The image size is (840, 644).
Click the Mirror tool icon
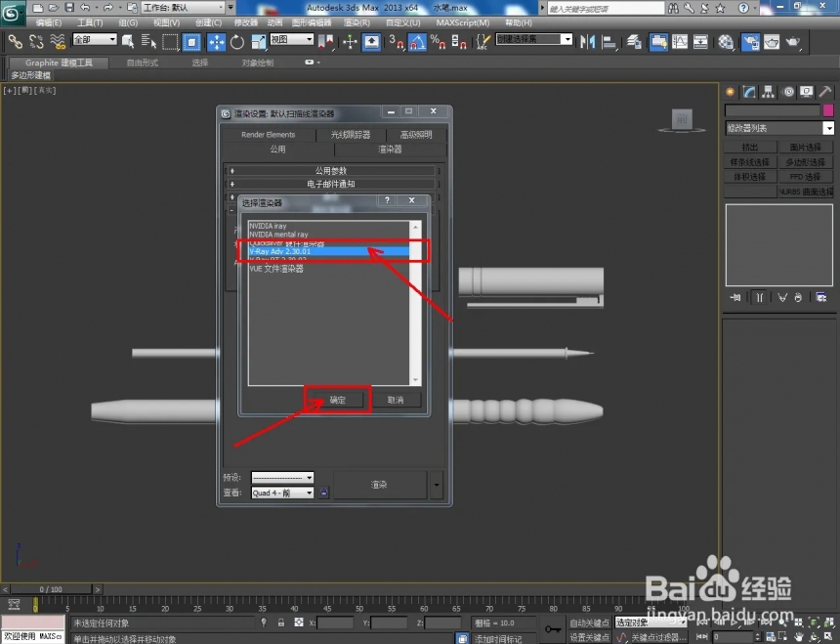coord(587,41)
